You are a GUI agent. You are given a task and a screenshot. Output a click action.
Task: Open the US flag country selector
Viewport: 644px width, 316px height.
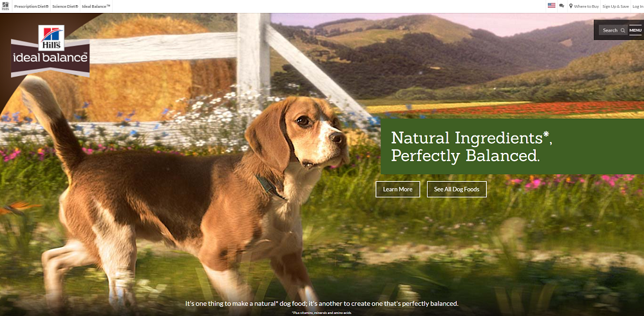click(x=551, y=6)
